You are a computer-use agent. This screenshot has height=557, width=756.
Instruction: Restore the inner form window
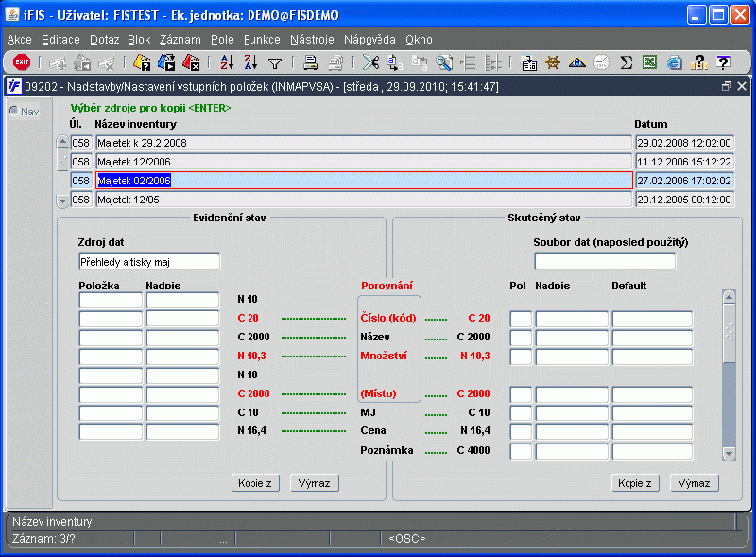pos(726,86)
